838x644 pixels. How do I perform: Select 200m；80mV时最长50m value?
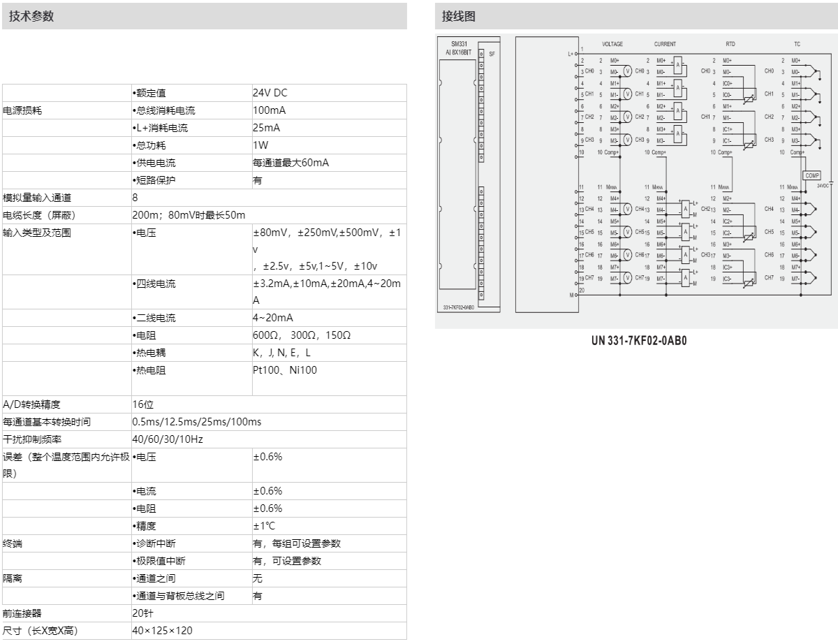(189, 215)
